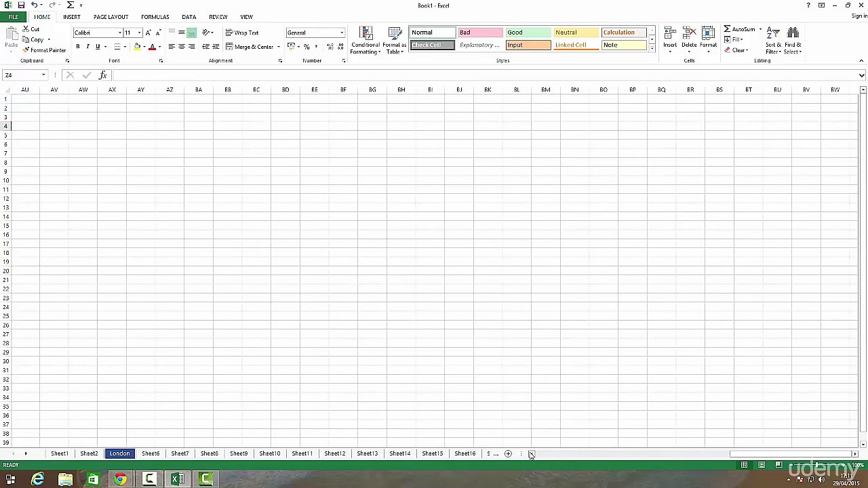The image size is (868, 488).
Task: Apply the Middle Align icon
Action: point(182,33)
